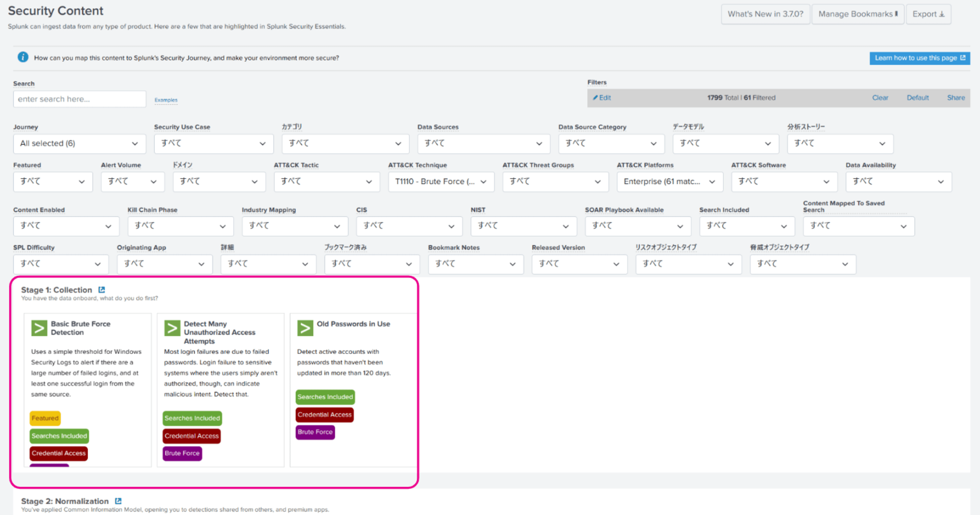Click '1799 Total | 61 Filtered' count text
980x515 pixels.
coord(741,97)
